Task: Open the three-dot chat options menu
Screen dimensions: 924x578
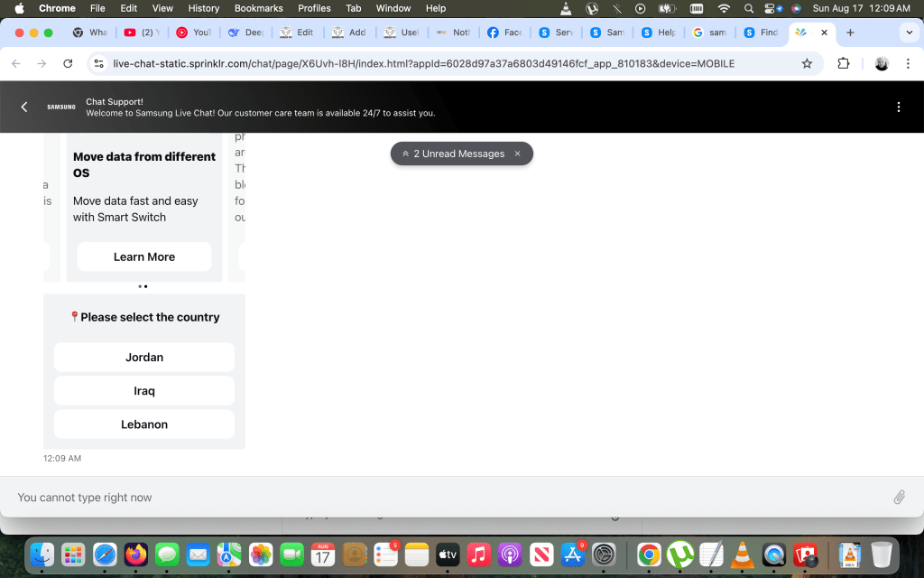Action: [898, 107]
